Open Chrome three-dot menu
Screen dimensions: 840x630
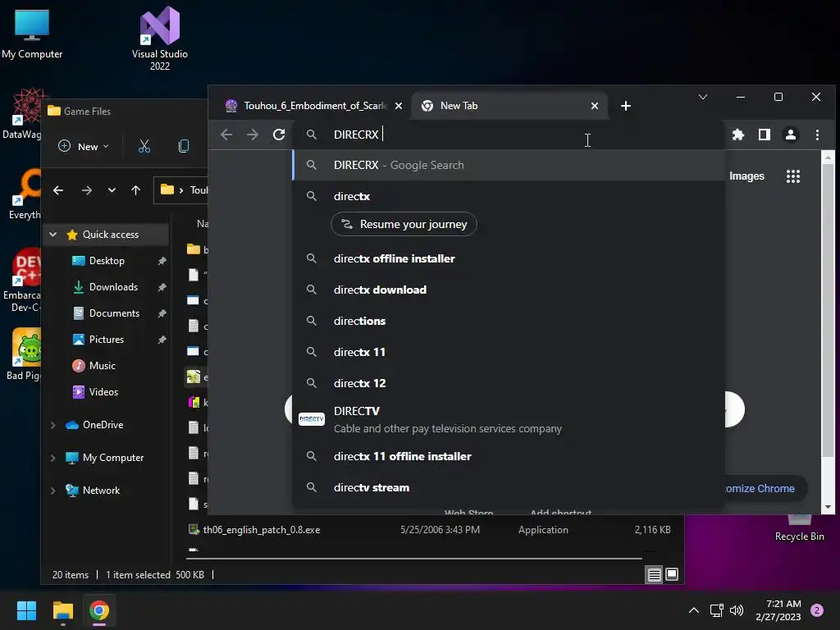(x=817, y=135)
